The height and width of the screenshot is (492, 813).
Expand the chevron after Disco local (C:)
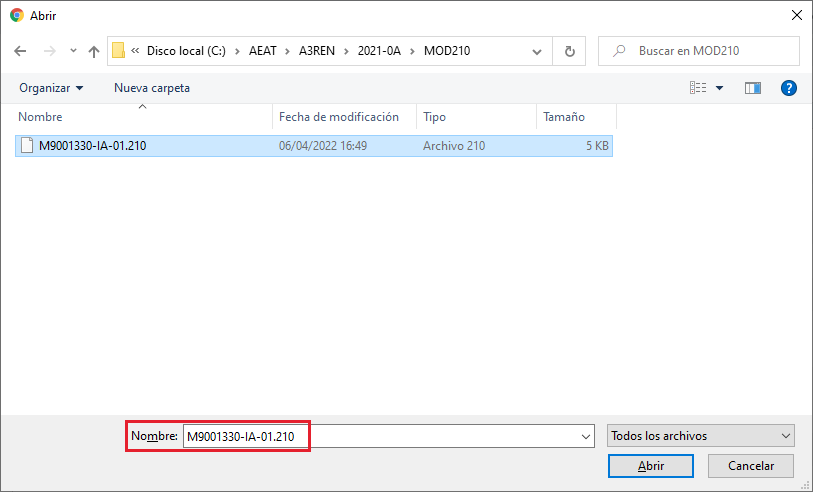click(237, 51)
